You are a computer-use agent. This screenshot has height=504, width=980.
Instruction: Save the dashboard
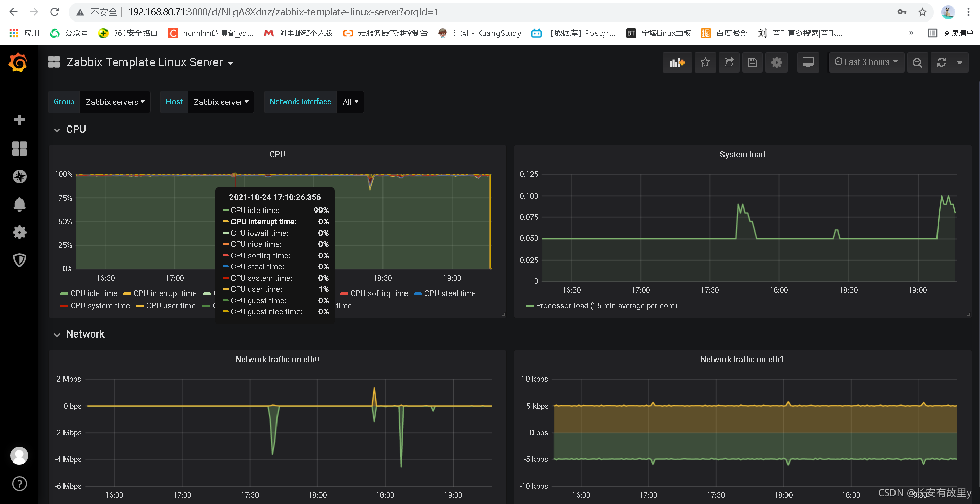(752, 62)
